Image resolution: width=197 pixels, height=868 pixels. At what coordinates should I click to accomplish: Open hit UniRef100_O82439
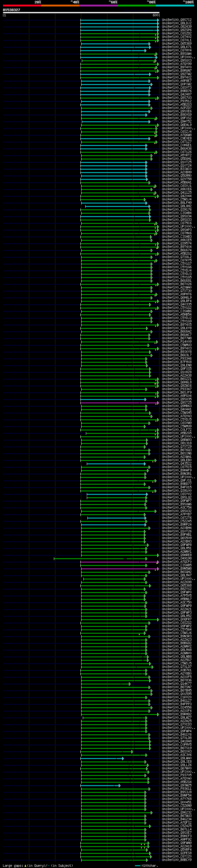click(x=177, y=26)
